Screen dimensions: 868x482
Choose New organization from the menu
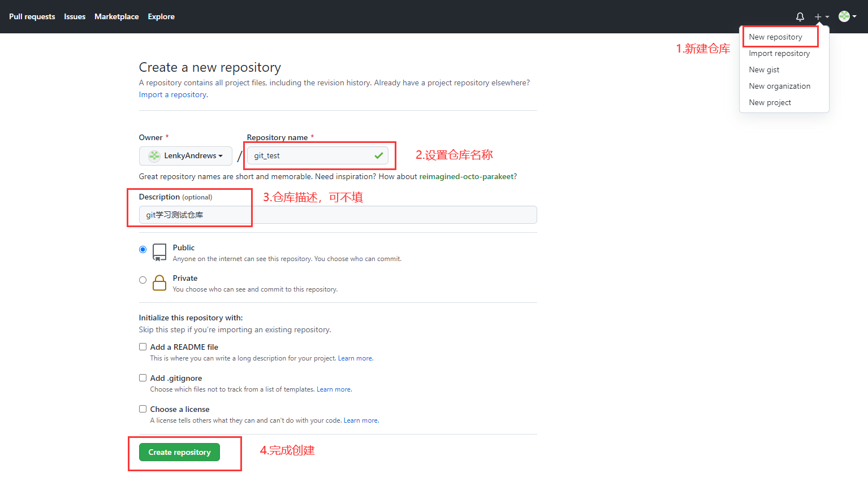779,86
